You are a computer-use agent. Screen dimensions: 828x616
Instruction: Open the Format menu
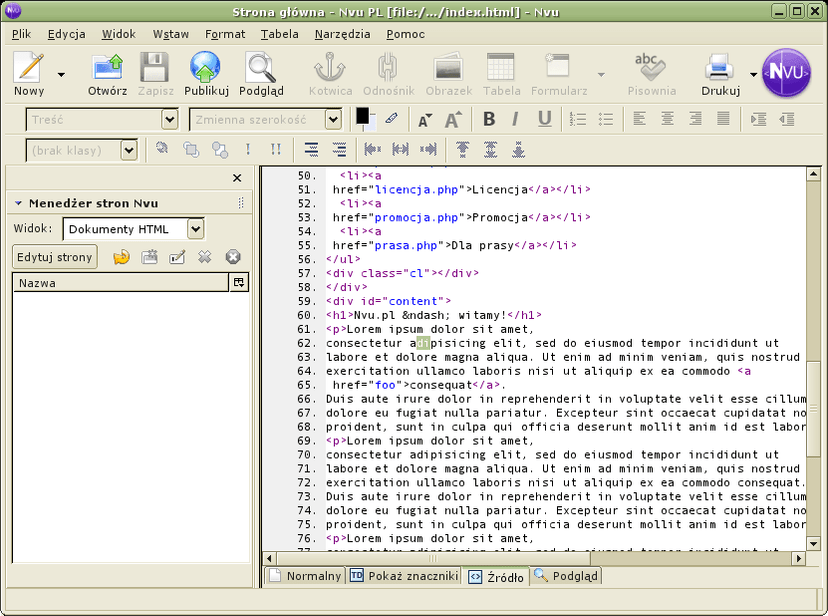[225, 34]
